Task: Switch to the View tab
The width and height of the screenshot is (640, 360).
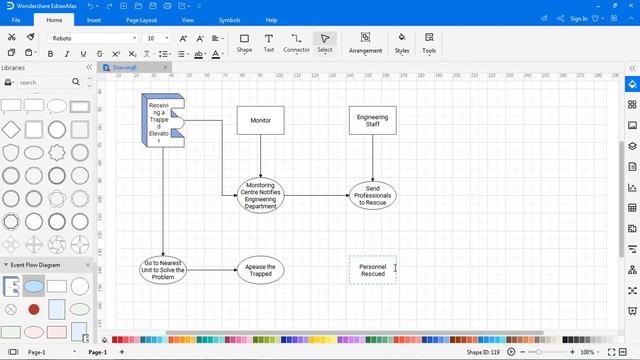Action: coord(188,20)
